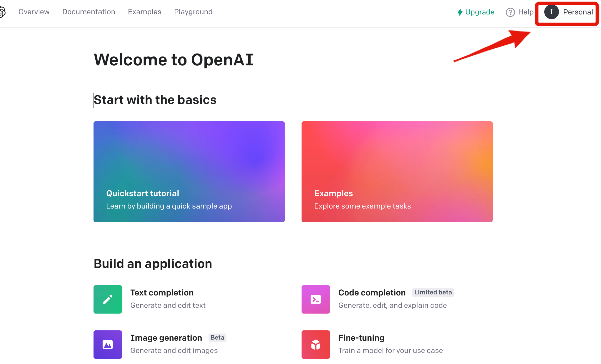Open the Examples explore card
Screen dimensions: 601x364
(x=397, y=171)
